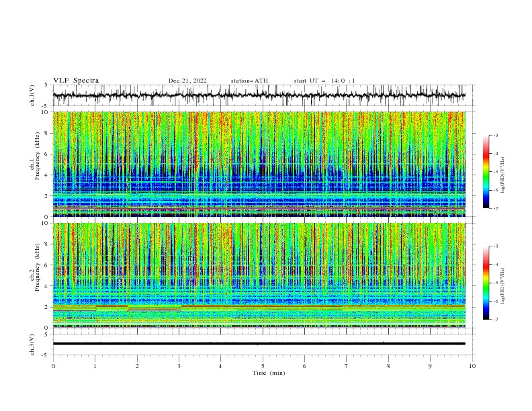Click the log(PSD) label beside ch.2 colorbar
The width and height of the screenshot is (532, 411).
coord(503,286)
